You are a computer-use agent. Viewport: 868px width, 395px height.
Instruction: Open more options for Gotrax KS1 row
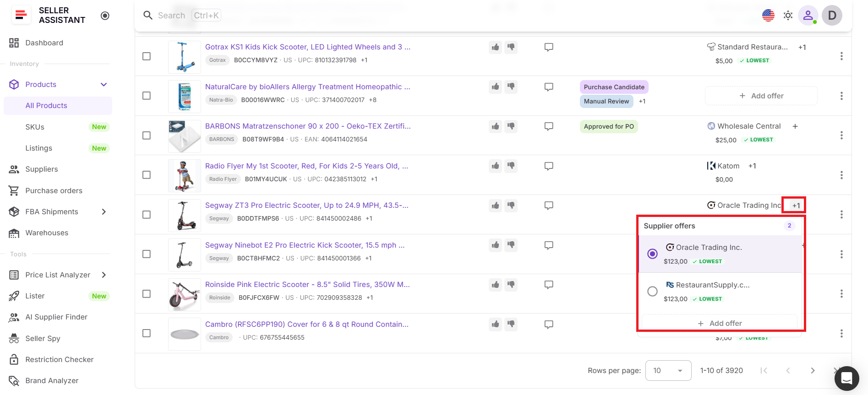click(x=841, y=56)
